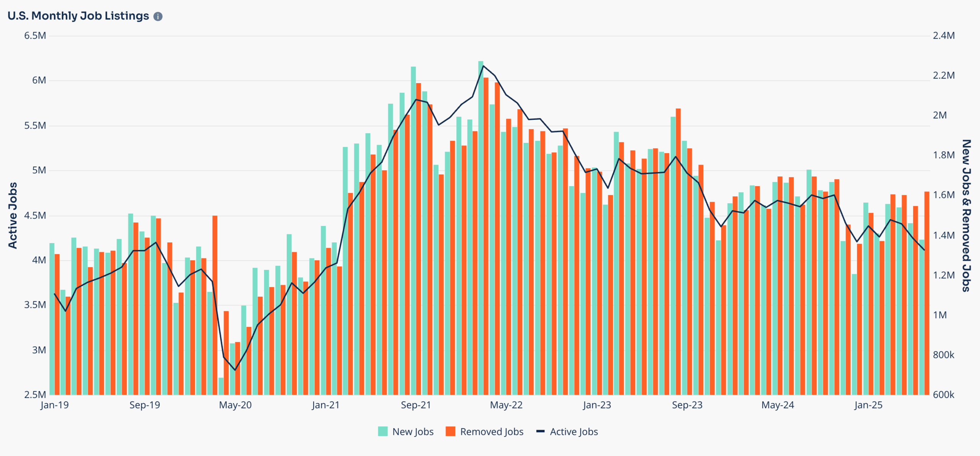The height and width of the screenshot is (456, 980).
Task: Click the orange Removed Jobs legend swatch
Action: click(451, 431)
